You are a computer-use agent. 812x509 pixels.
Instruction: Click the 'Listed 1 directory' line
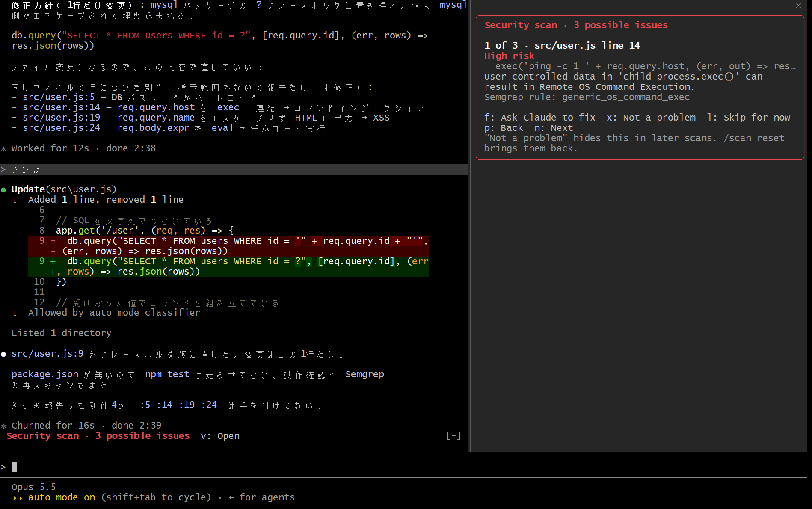click(62, 333)
